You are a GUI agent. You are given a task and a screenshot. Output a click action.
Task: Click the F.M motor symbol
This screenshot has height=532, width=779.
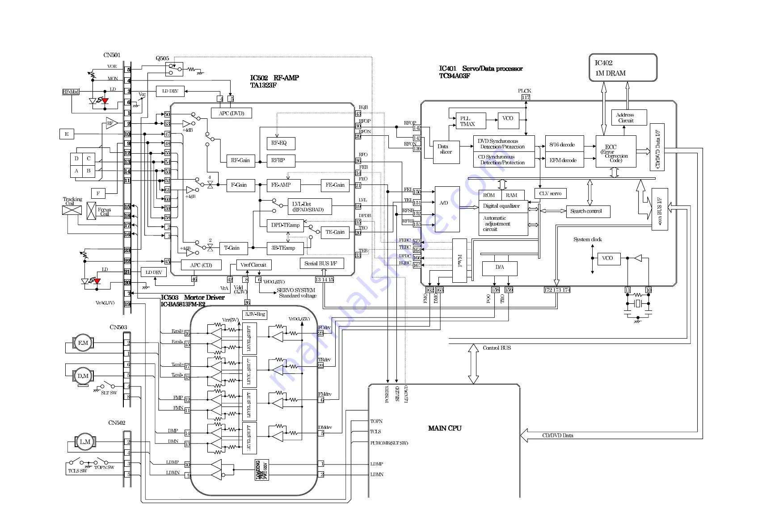pos(83,343)
